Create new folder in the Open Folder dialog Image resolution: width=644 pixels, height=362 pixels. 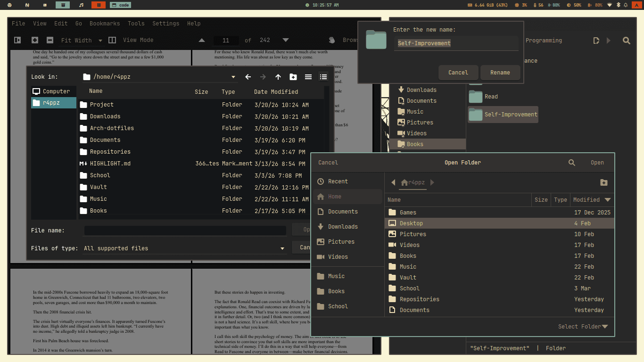click(x=604, y=182)
